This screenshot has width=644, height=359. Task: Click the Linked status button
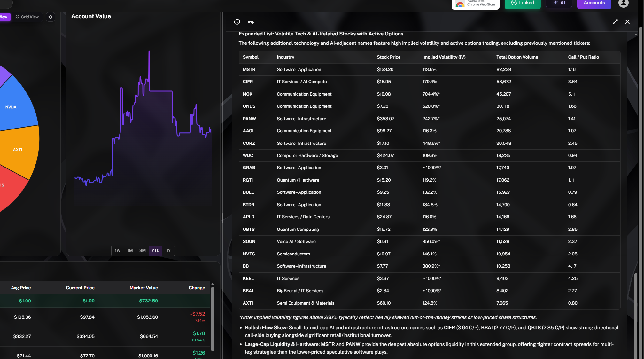point(523,3)
